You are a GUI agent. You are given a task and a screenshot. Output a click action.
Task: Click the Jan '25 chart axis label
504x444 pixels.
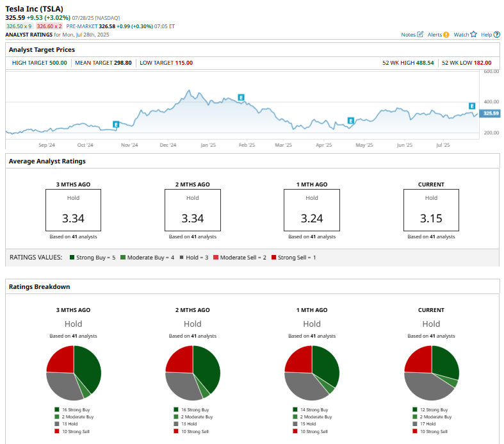coord(208,145)
